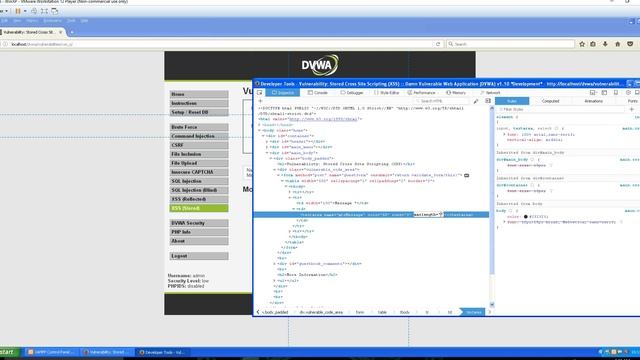Collapse the div class body_padded node
Viewport: 640px width, 360px height.
(x=271, y=158)
